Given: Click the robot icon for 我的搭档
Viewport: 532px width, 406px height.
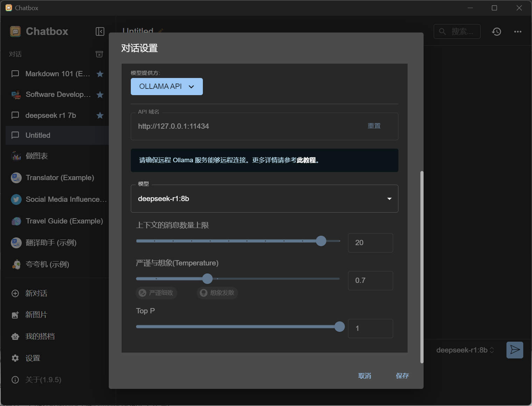Looking at the screenshot, I should tap(15, 337).
